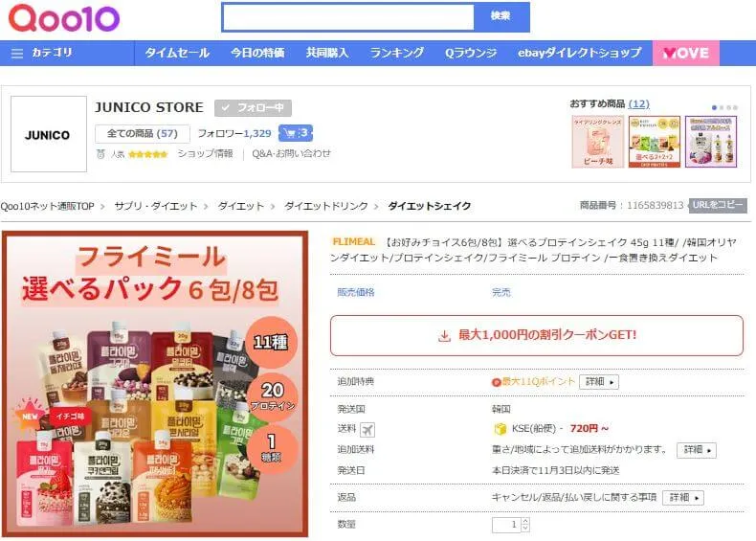Increase quantity with the stepper up arrow
The image size is (756, 541).
pos(525,521)
